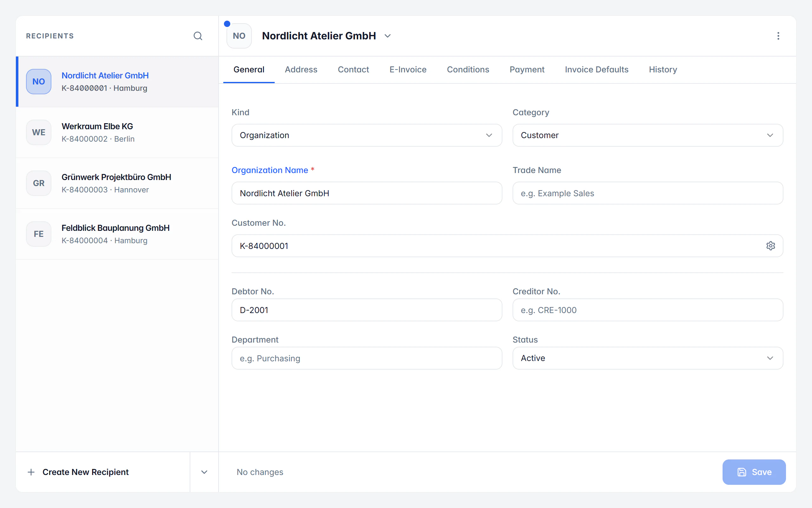This screenshot has width=812, height=508.
Task: Expand the Create New Recipient options arrow
Action: (204, 472)
